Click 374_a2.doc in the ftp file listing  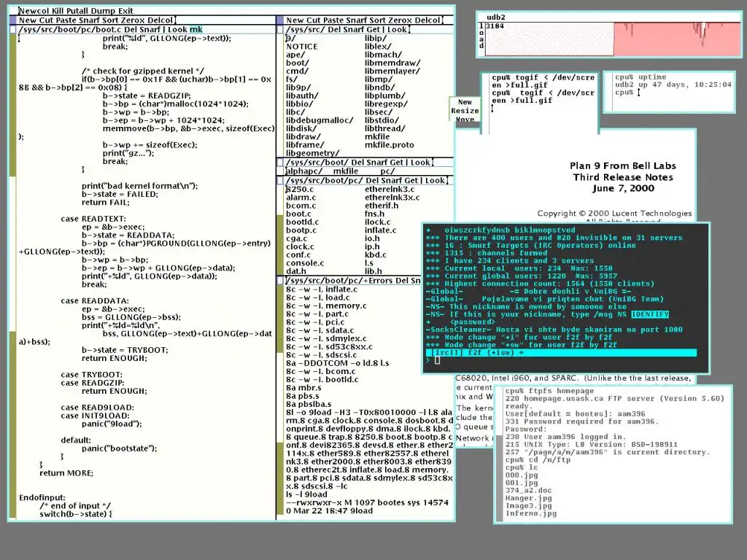(x=528, y=491)
